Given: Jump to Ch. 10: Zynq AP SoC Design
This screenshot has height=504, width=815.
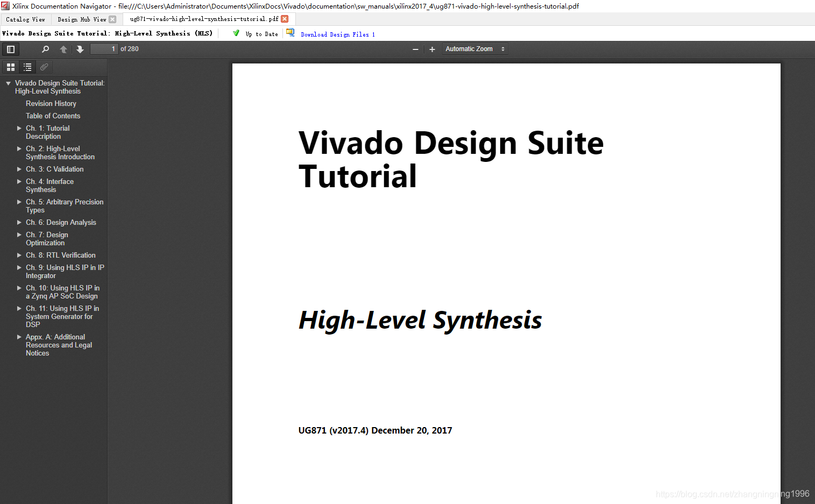Looking at the screenshot, I should [x=62, y=292].
